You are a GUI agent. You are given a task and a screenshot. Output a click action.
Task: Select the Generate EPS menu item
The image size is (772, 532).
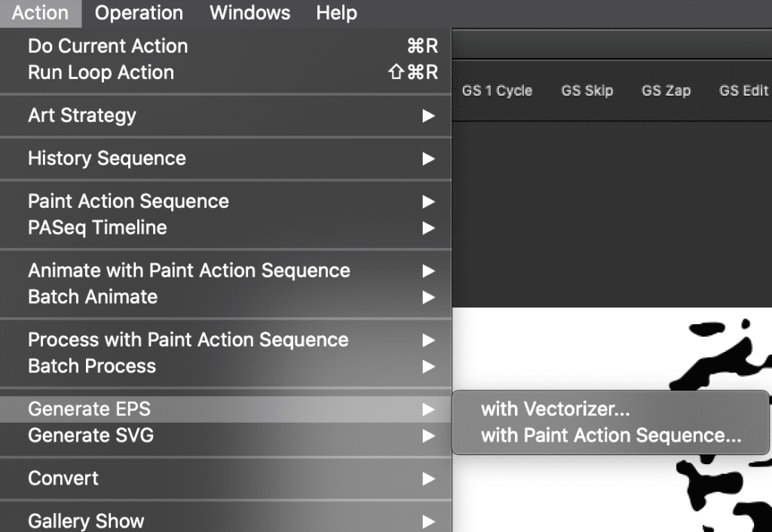pyautogui.click(x=90, y=409)
